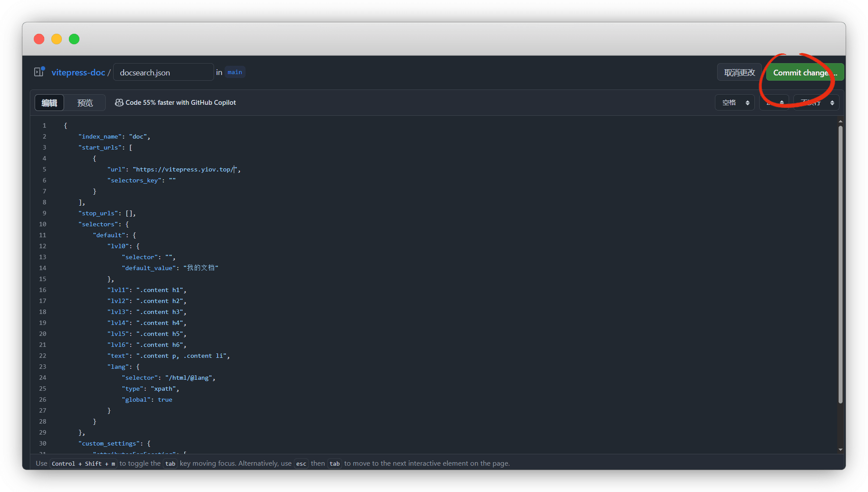Click the 取消更改 button

coord(739,72)
